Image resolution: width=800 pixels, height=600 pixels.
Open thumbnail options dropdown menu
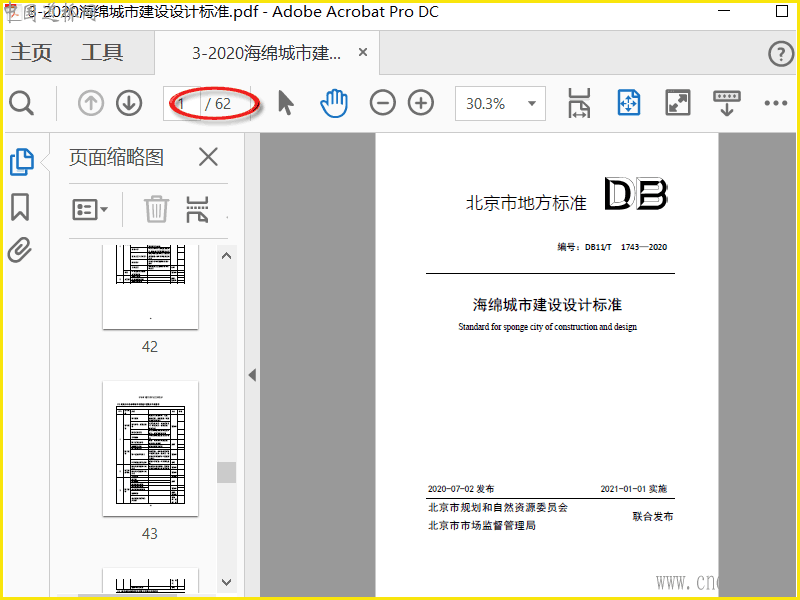tap(90, 210)
